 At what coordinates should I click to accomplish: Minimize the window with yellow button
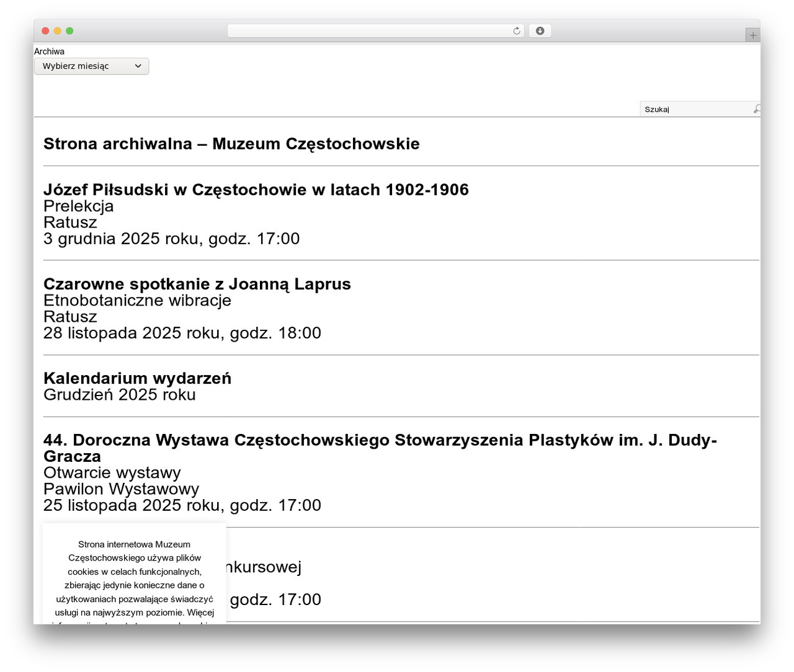(58, 31)
